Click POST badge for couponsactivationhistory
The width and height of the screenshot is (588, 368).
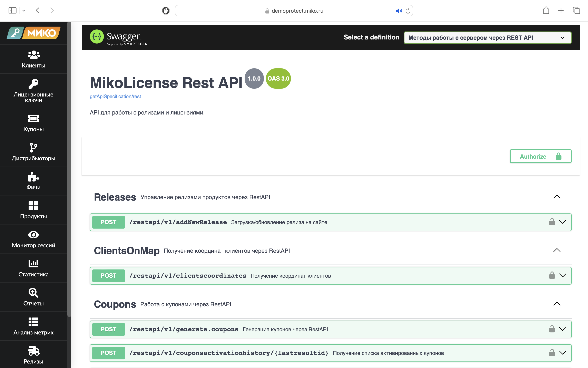pyautogui.click(x=109, y=353)
